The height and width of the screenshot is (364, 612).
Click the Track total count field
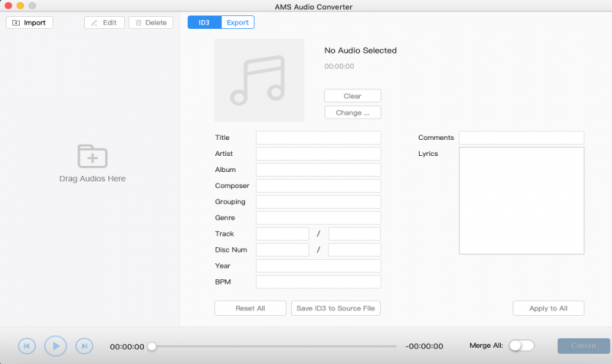[x=354, y=234]
